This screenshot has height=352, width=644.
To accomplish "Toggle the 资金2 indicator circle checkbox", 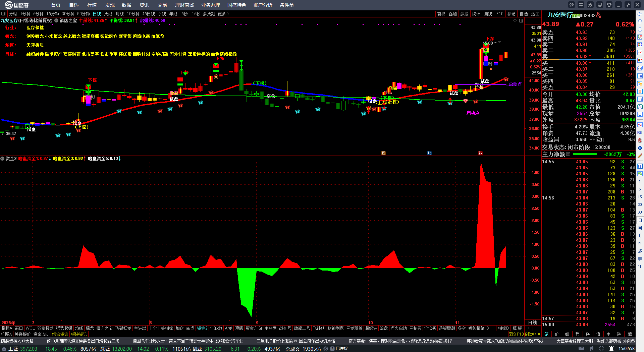I will [x=2, y=159].
